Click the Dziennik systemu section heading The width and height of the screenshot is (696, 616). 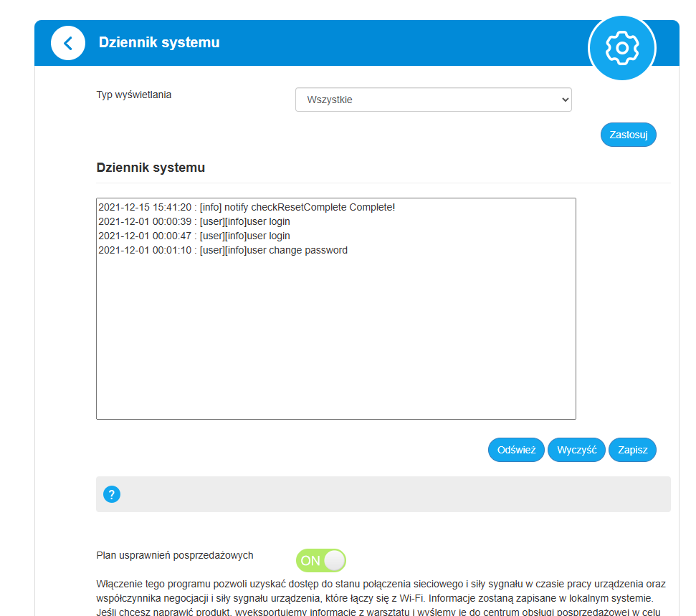151,168
